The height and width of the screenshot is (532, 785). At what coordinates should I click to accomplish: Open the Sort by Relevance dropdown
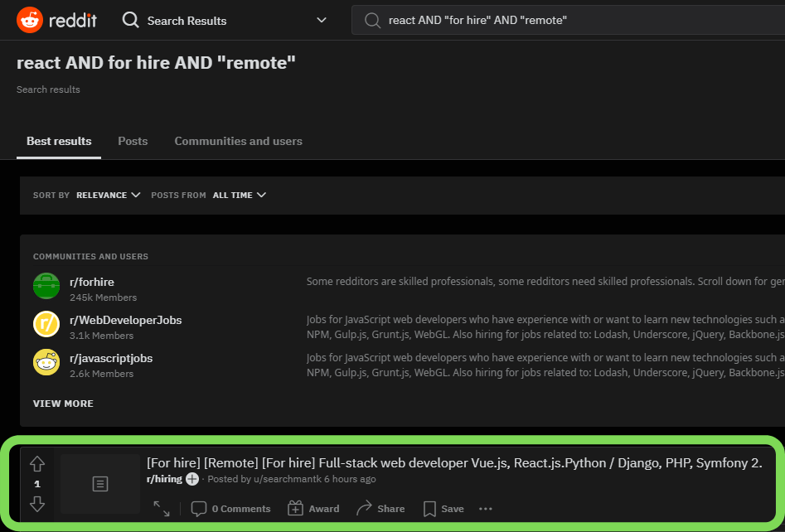108,196
